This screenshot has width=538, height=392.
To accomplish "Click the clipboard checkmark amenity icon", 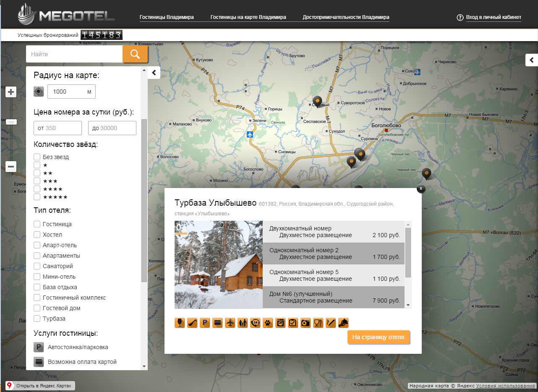I will coord(293,323).
